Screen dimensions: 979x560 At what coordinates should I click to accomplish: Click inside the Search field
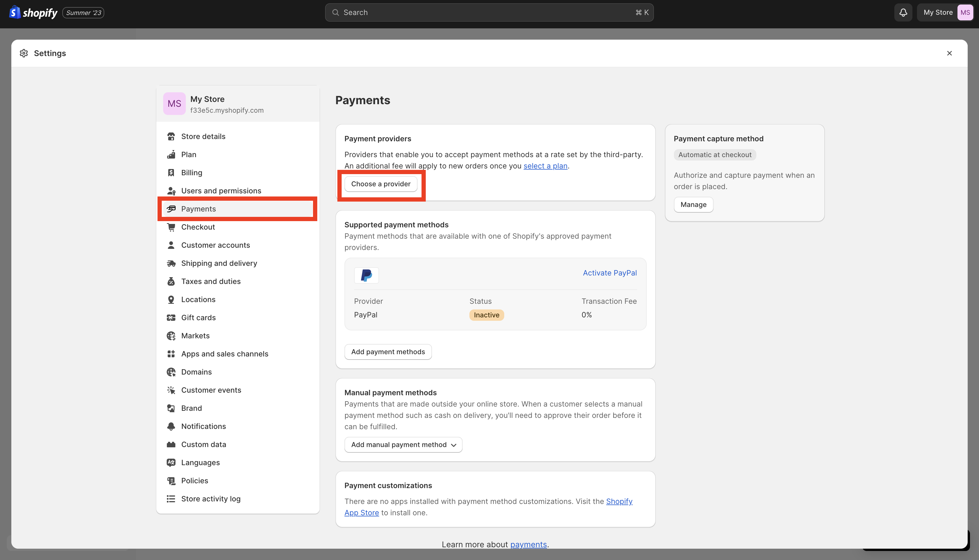pyautogui.click(x=489, y=12)
